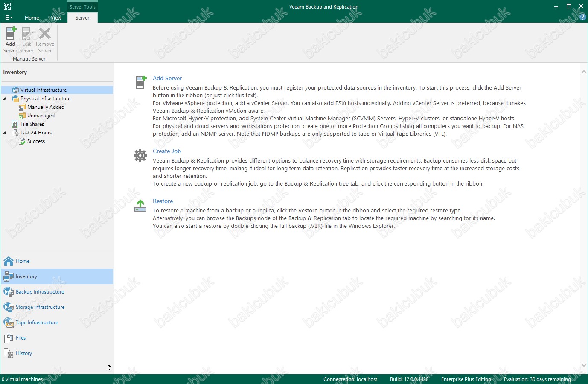Select Unmanaged tree item

click(x=41, y=116)
